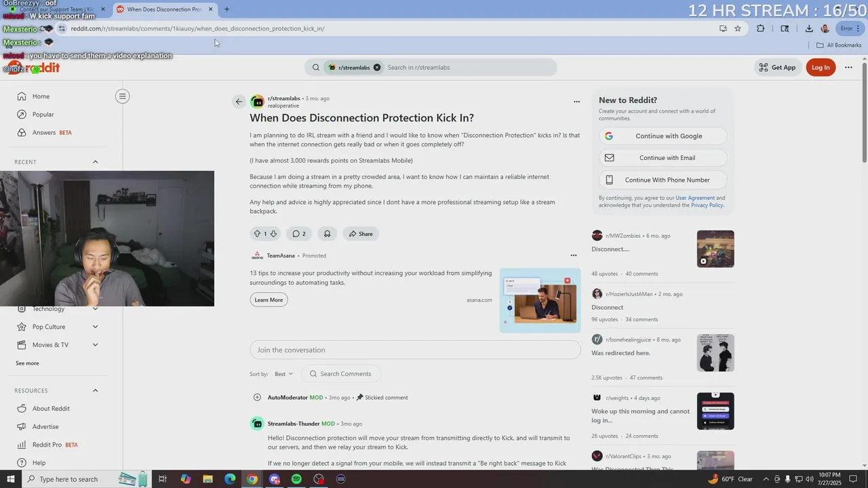The image size is (868, 488).
Task: Click the Search Comments field
Action: click(340, 374)
